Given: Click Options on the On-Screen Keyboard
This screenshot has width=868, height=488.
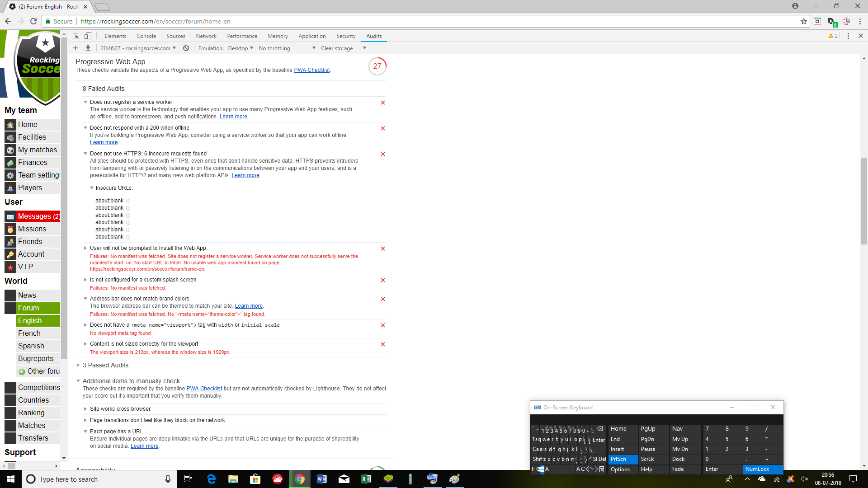Looking at the screenshot, I should tap(623, 469).
